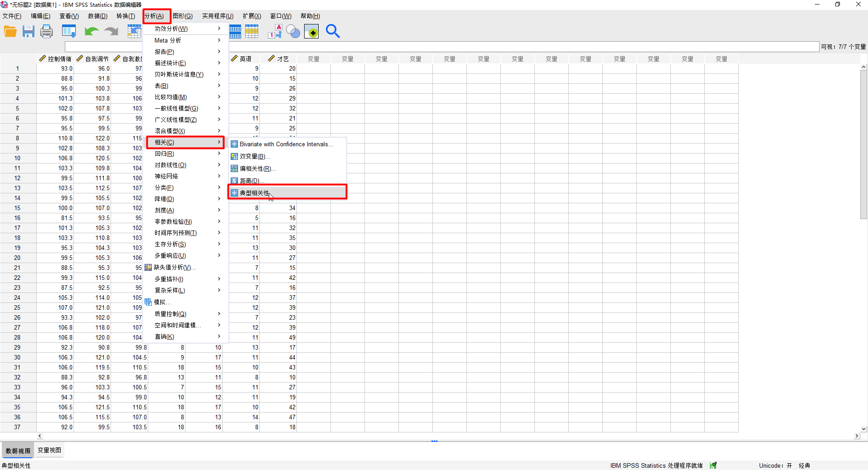Click the blue grid split-file icon

pos(235,31)
